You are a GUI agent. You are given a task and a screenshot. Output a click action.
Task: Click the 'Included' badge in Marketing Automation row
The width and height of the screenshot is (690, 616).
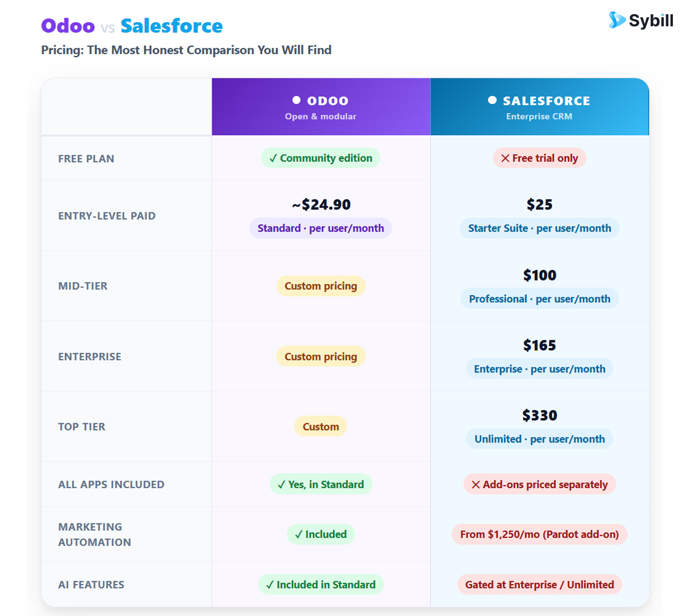coord(321,534)
